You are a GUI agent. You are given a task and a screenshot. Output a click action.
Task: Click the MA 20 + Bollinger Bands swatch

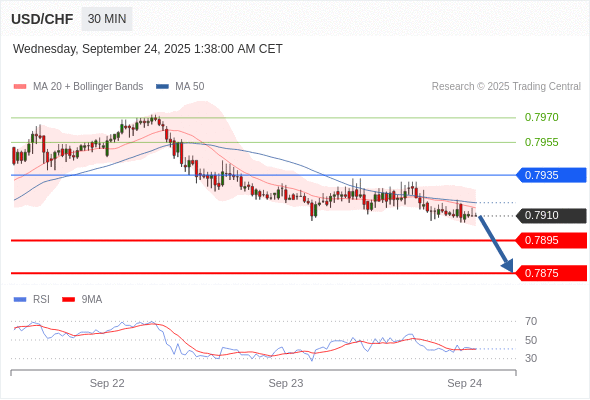pyautogui.click(x=20, y=87)
